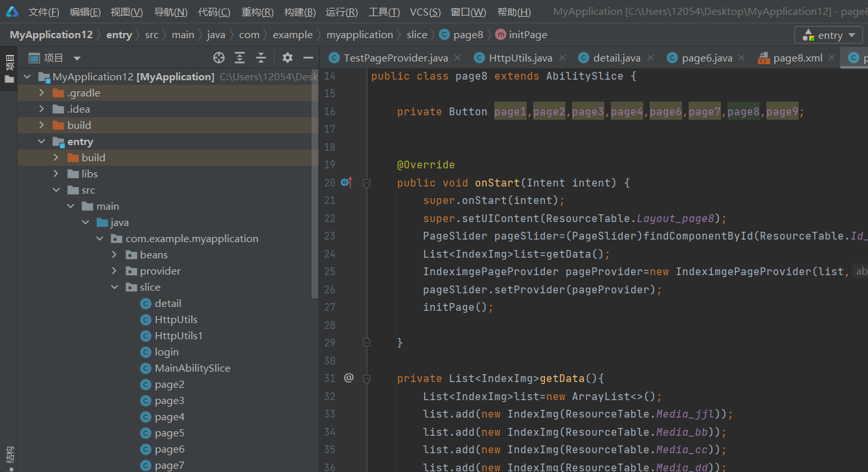Click the Collapse All icon in project panel
Screen dimensions: 868x472
pyautogui.click(x=261, y=58)
